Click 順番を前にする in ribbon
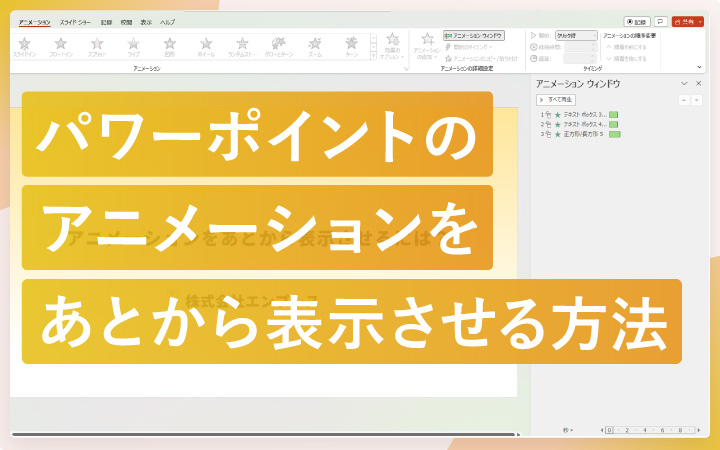Viewport: 720px width, 450px height. coord(626,47)
